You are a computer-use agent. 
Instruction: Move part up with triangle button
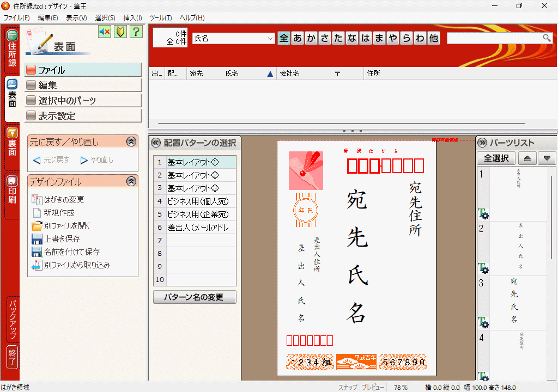(527, 158)
